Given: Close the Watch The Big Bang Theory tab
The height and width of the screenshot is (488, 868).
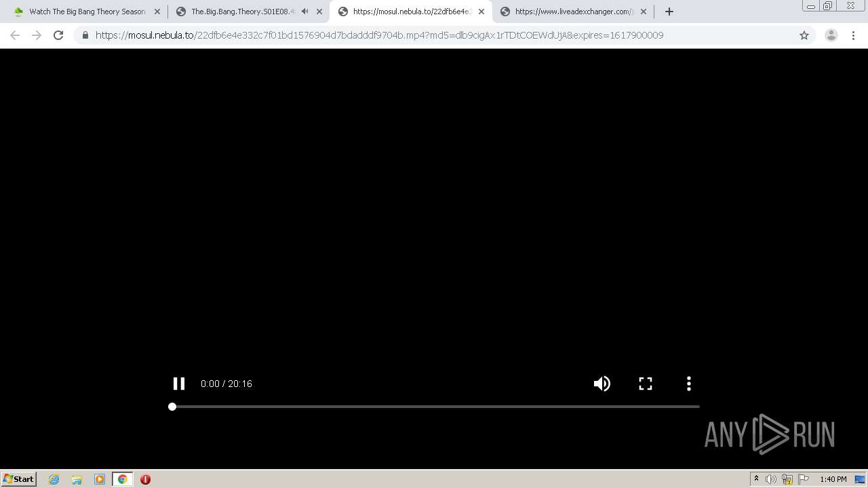Looking at the screenshot, I should (x=157, y=12).
